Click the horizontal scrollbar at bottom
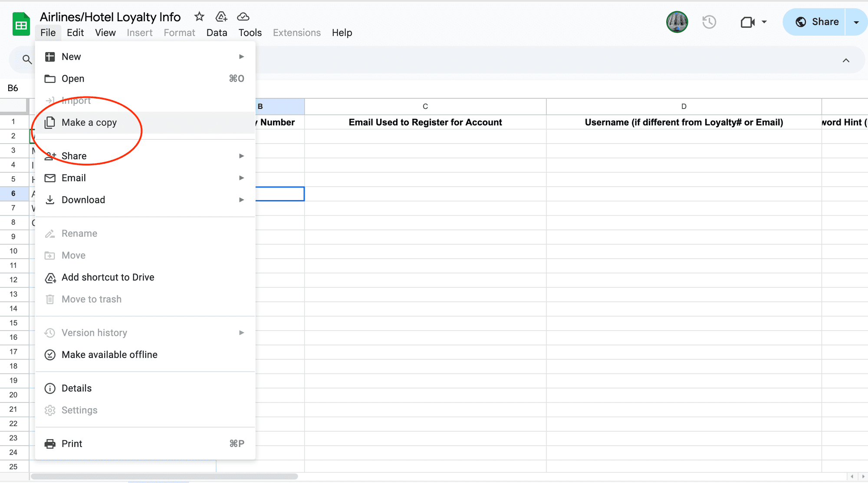The image size is (868, 483). 164,476
